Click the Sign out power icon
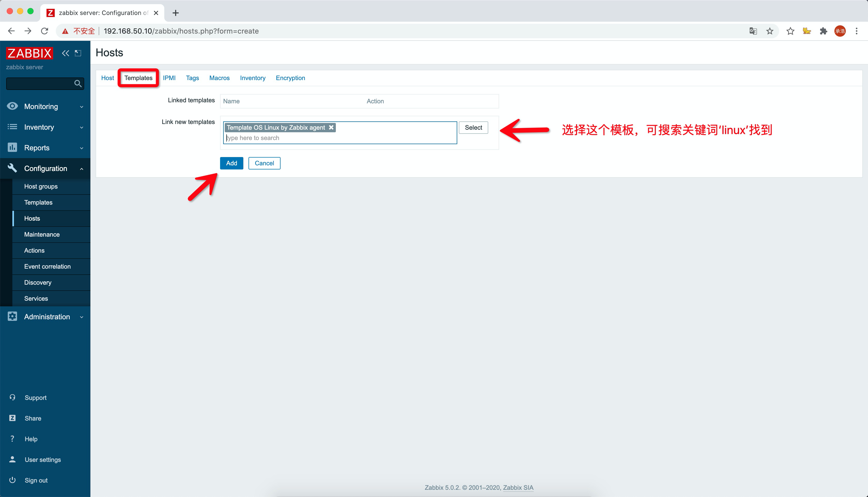This screenshot has width=868, height=497. pyautogui.click(x=12, y=480)
